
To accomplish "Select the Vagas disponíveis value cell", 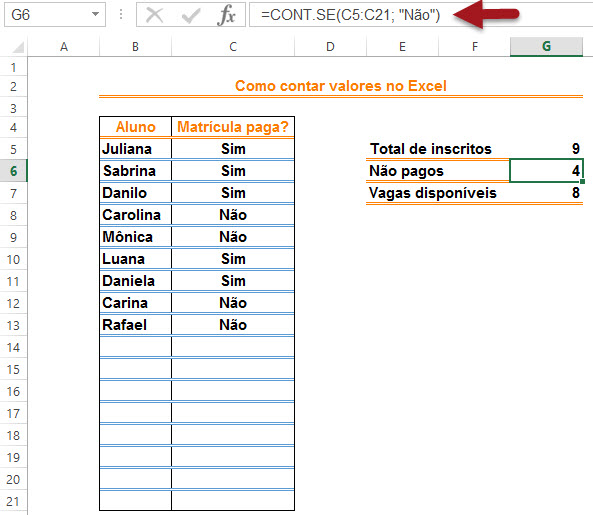I will pyautogui.click(x=546, y=193).
